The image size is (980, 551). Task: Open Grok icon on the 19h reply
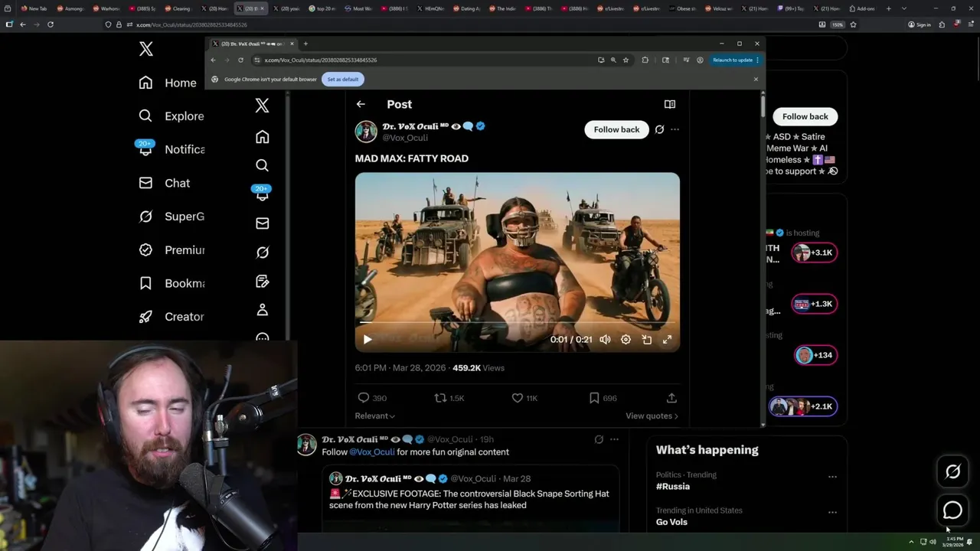(599, 439)
